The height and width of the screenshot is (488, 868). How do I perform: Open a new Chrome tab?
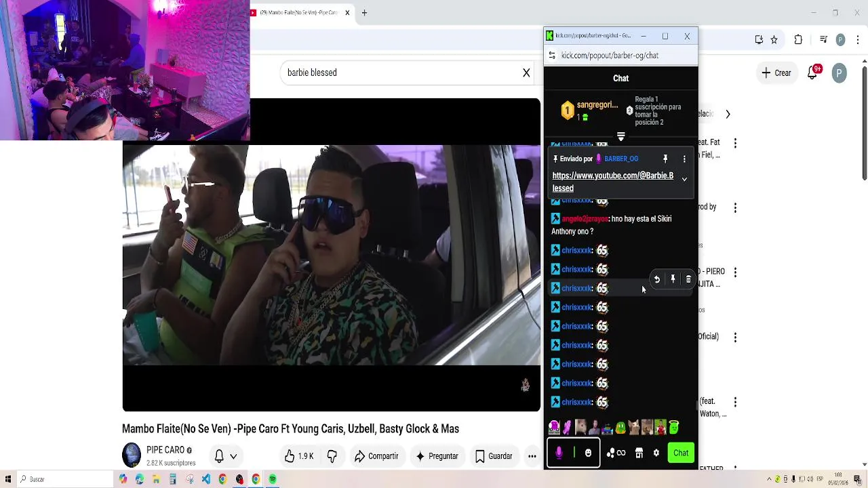click(x=364, y=12)
